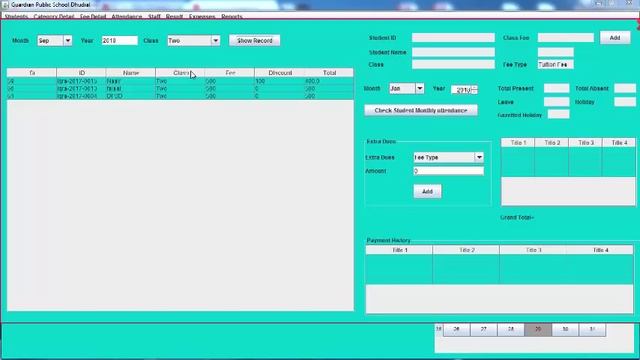640x360 pixels.
Task: Open the Expenses menu
Action: pyautogui.click(x=202, y=17)
